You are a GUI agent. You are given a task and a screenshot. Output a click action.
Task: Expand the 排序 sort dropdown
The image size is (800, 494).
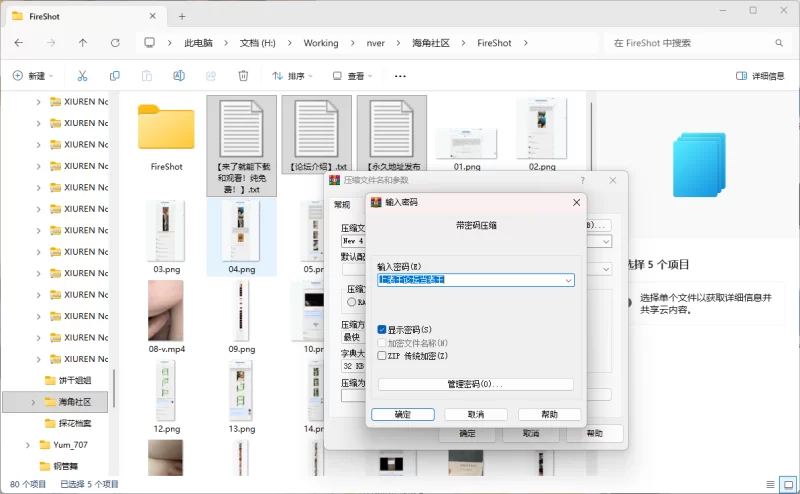click(293, 76)
